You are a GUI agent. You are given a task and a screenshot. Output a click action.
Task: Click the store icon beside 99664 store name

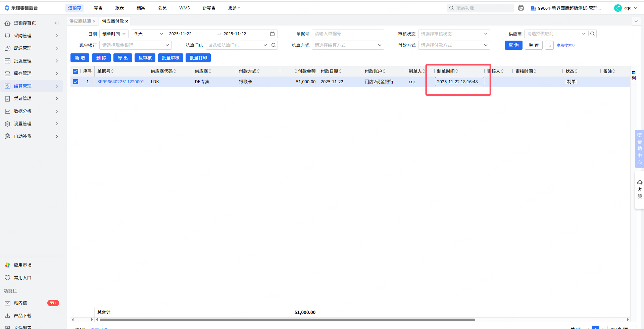[533, 8]
